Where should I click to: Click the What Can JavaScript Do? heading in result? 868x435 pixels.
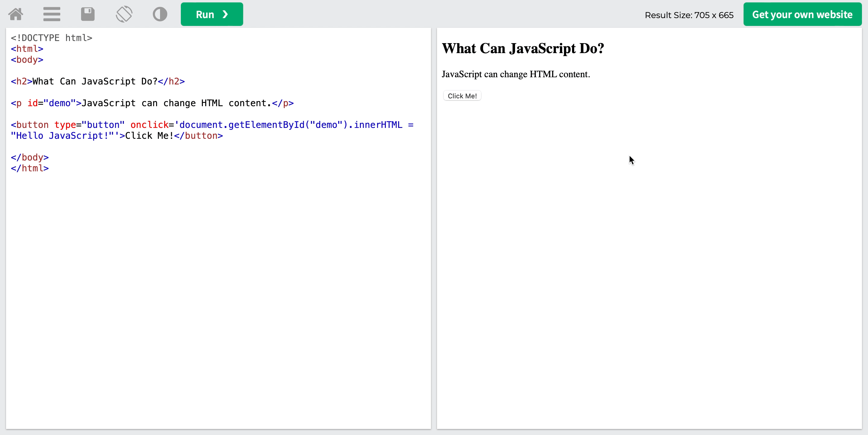click(x=523, y=49)
